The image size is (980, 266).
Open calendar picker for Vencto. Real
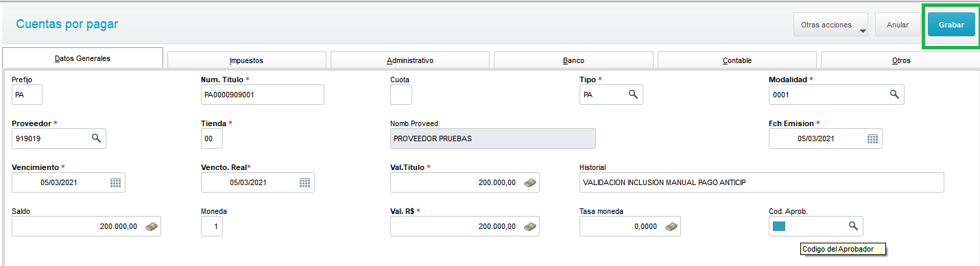(304, 182)
